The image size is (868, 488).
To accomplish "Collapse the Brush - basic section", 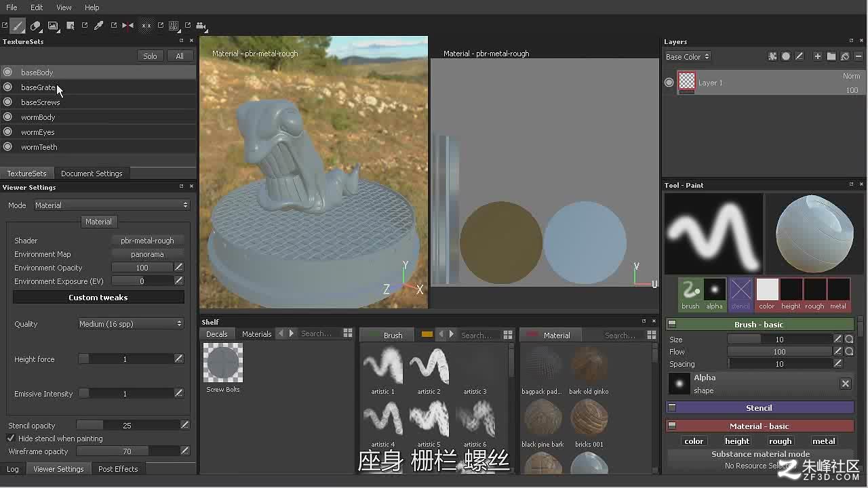I will (672, 324).
